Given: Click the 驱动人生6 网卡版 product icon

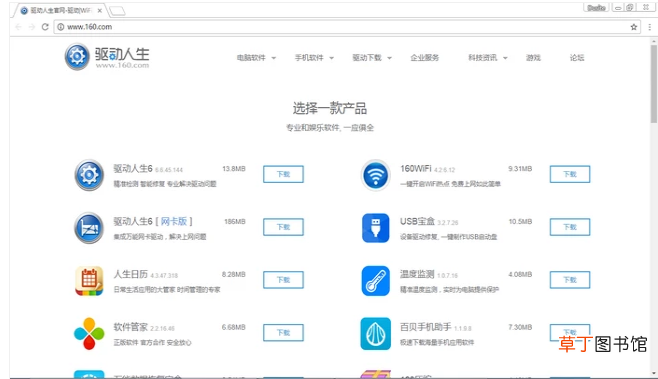Looking at the screenshot, I should pos(89,228).
